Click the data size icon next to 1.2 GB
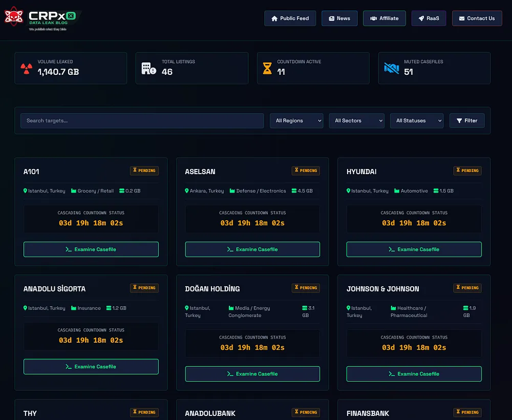 (x=109, y=308)
